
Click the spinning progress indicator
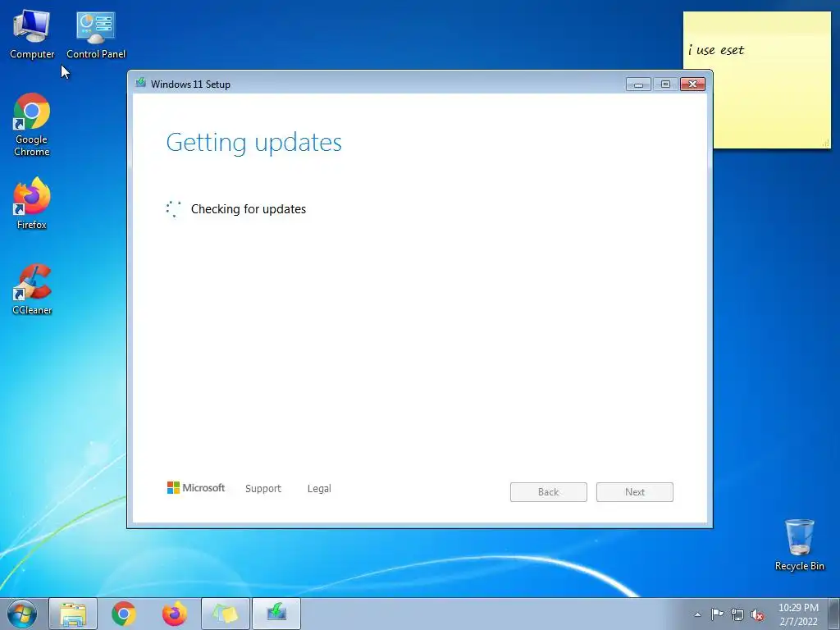click(174, 209)
